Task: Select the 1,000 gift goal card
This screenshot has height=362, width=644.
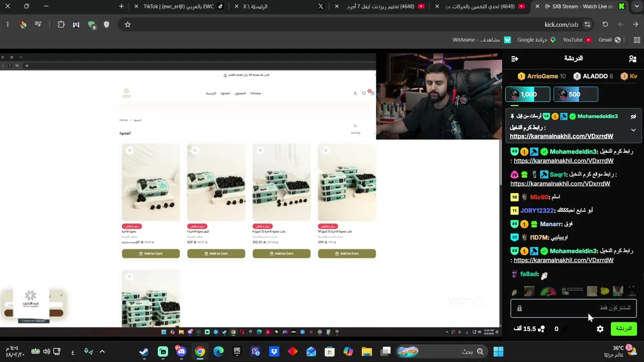Action: coord(527,95)
